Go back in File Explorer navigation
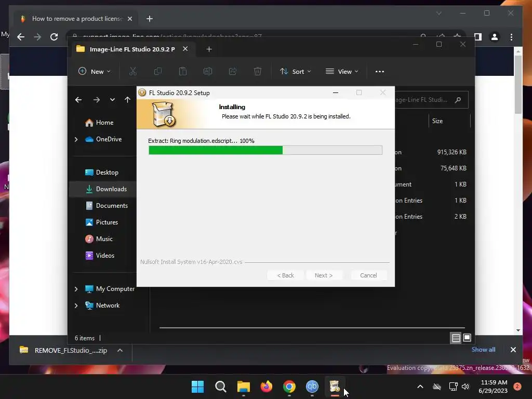The image size is (532, 399). pyautogui.click(x=78, y=100)
